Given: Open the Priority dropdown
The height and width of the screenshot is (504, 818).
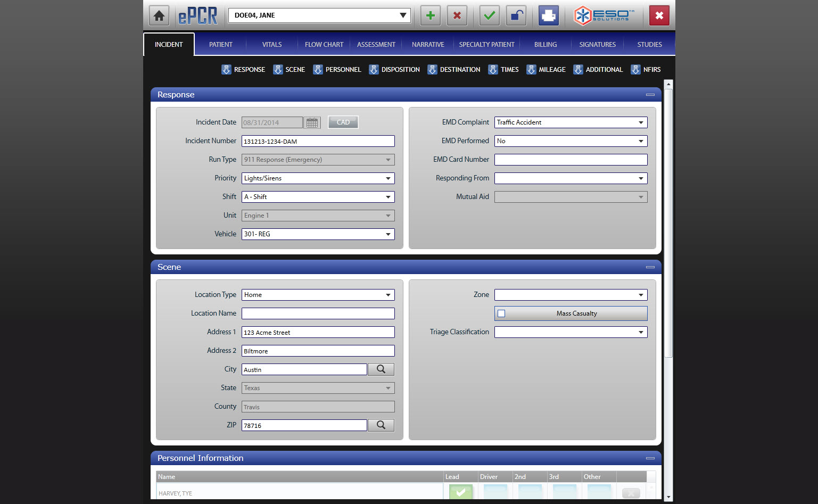Looking at the screenshot, I should [x=318, y=178].
